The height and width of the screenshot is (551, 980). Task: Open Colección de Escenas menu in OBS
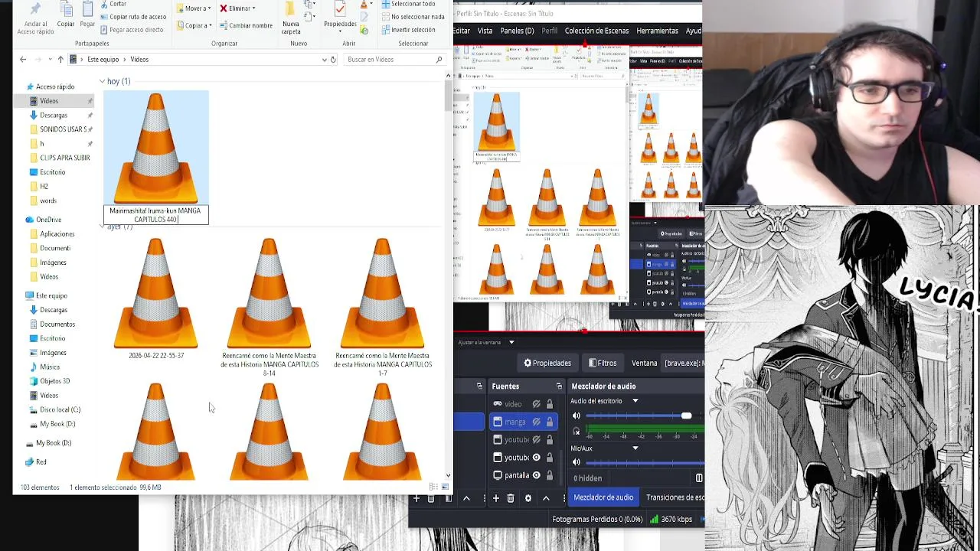[596, 31]
